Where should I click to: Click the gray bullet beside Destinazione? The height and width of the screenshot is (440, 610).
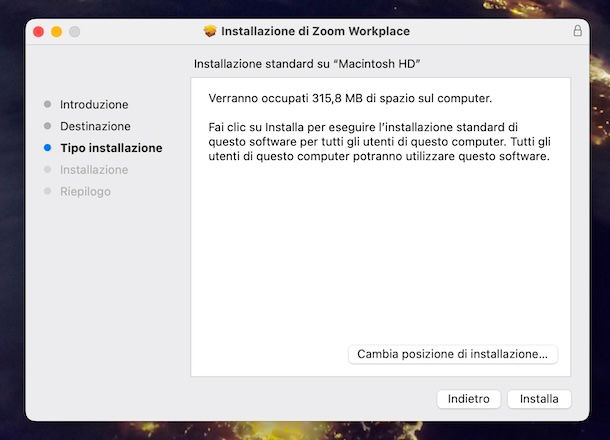(47, 126)
